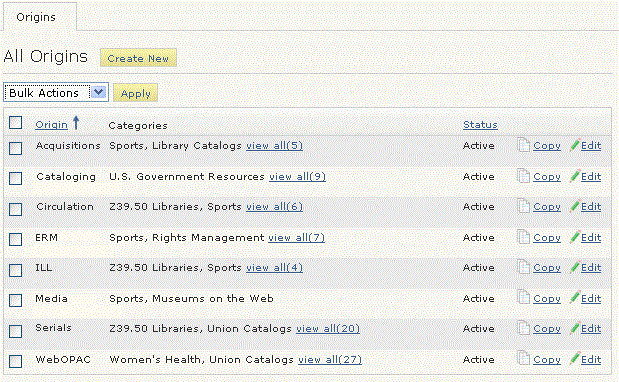Open view all(6) for Circulation

point(274,206)
